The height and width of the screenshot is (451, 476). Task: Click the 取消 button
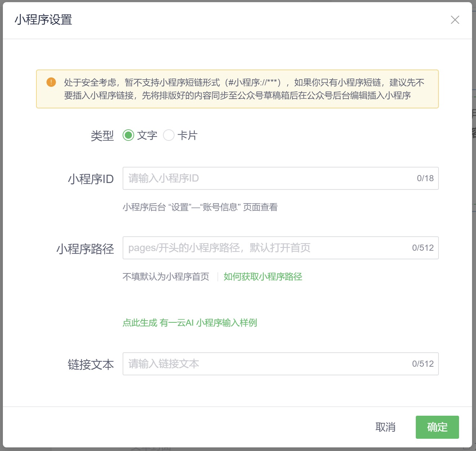point(385,427)
